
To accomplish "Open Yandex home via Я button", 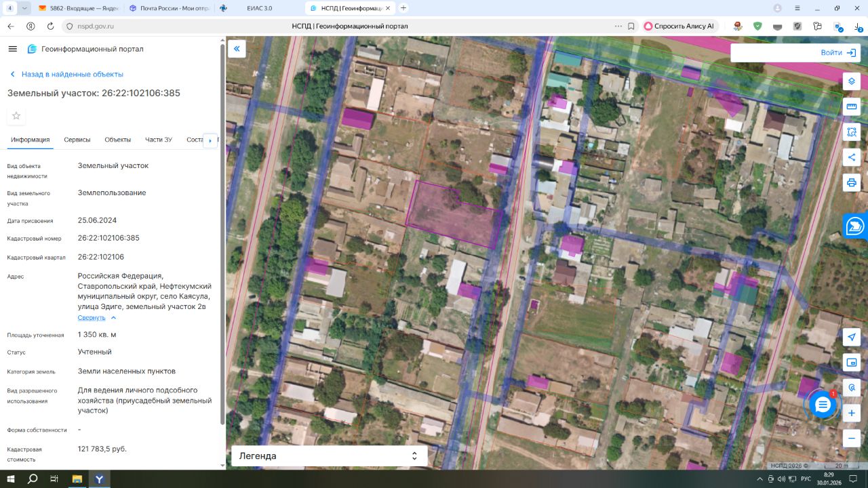I will 31,26.
